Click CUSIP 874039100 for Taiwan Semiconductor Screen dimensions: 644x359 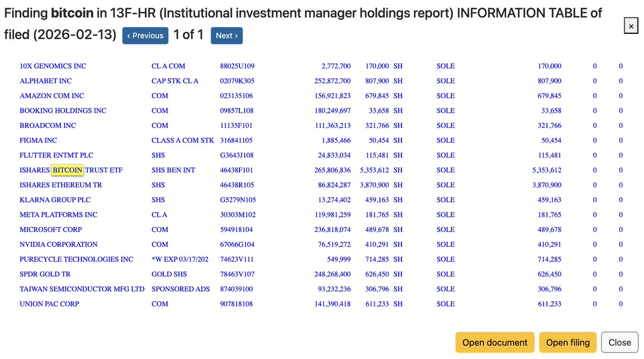[236, 289]
